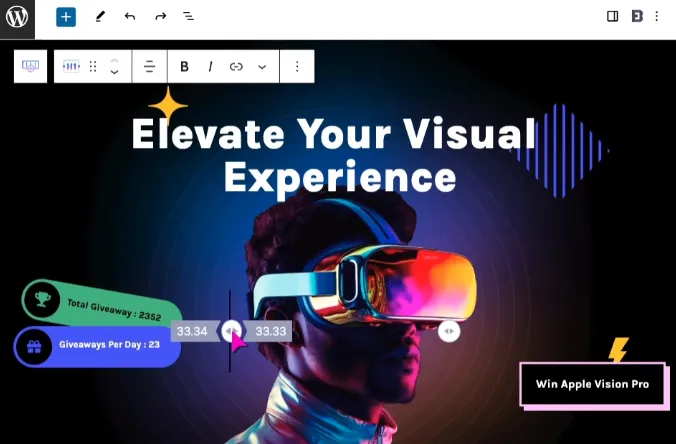Undo the last change
The height and width of the screenshot is (444, 676).
point(130,17)
